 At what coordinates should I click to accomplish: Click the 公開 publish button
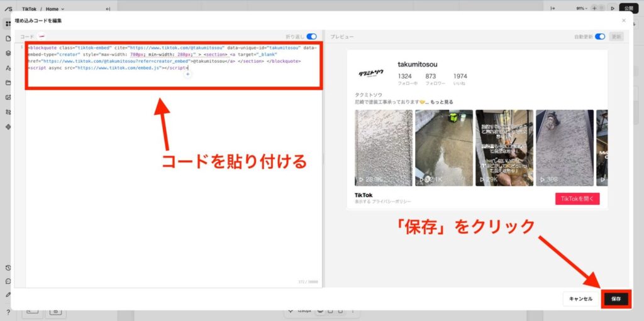coord(628,8)
